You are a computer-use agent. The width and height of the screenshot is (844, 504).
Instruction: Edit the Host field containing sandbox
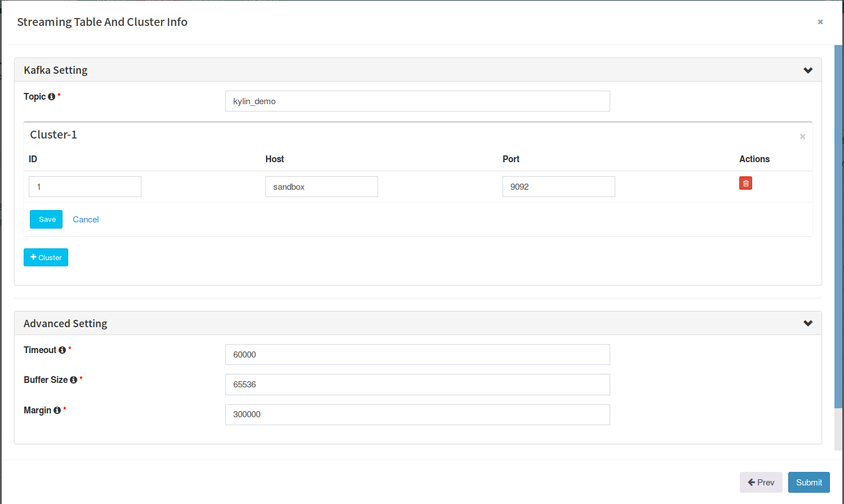click(x=321, y=187)
